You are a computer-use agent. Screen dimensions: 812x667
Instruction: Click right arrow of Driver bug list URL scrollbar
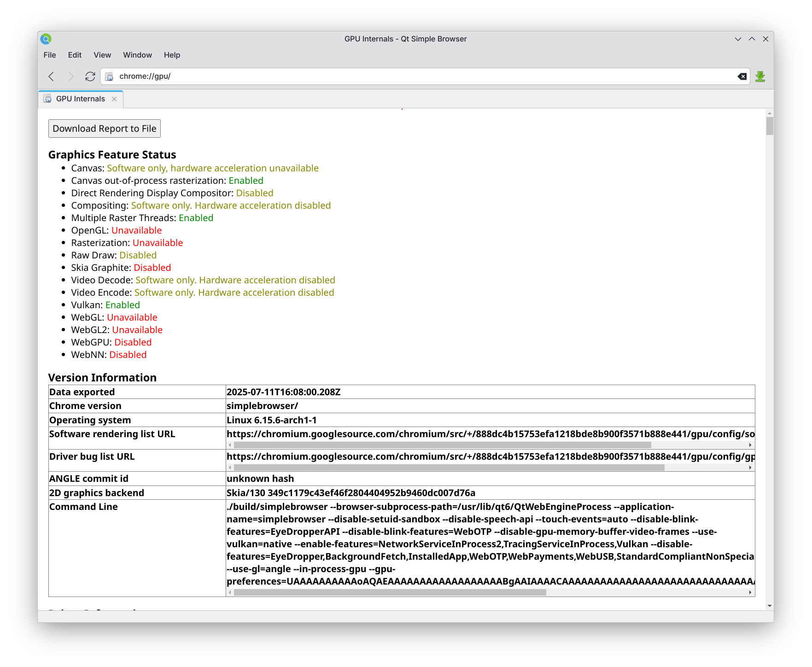[x=750, y=468]
